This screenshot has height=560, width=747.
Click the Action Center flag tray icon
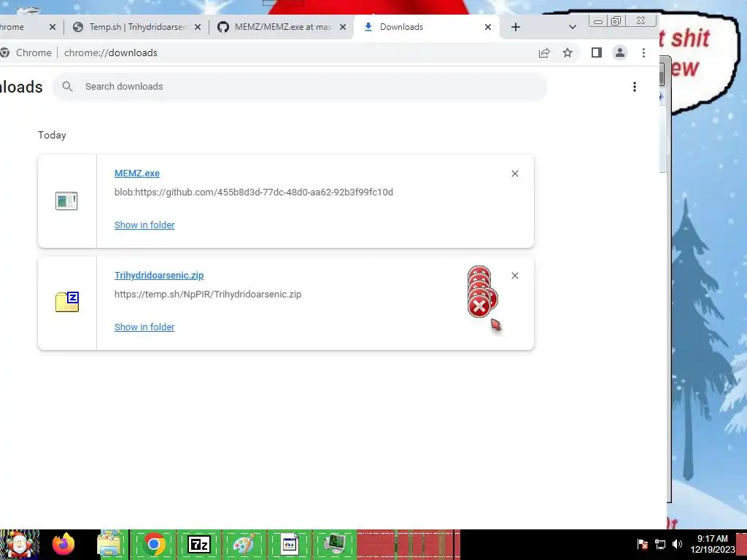642,544
